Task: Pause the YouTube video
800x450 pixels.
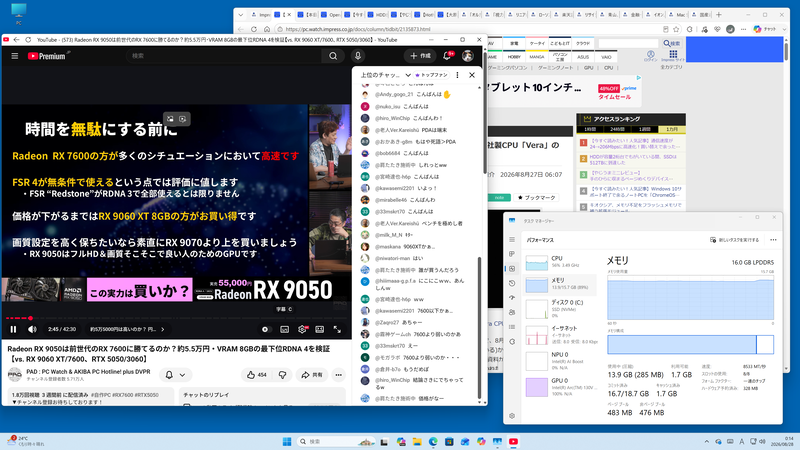Action: [x=13, y=330]
